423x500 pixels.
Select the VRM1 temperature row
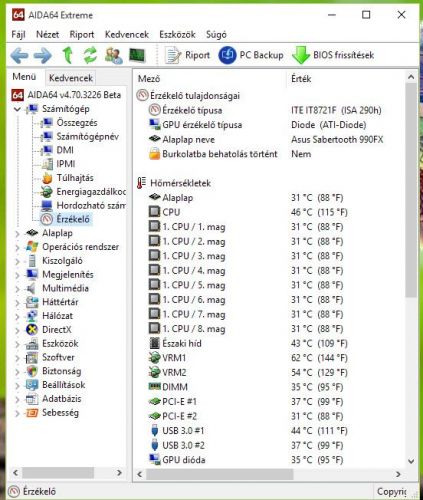pyautogui.click(x=248, y=358)
